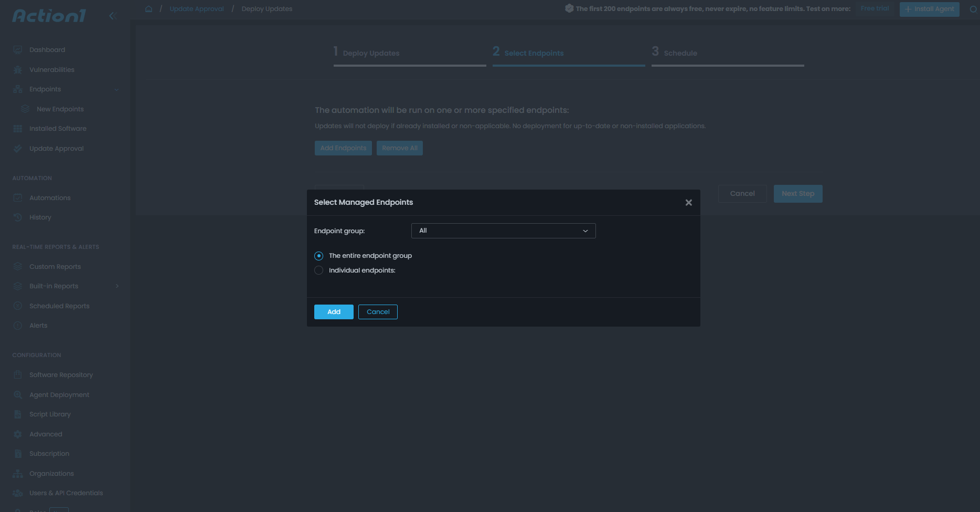Go to the Deploy Updates wizard step
Image resolution: width=980 pixels, height=512 pixels.
click(x=370, y=53)
